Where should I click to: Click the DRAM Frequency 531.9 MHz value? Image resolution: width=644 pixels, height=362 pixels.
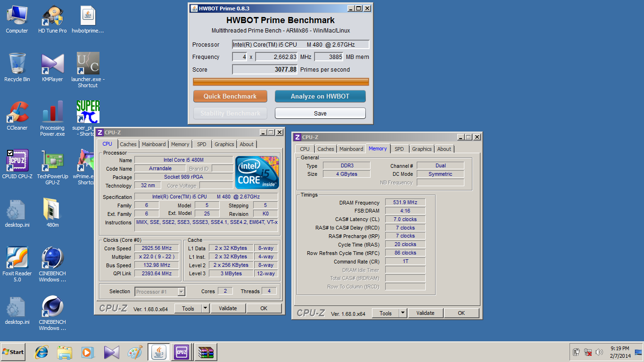click(x=405, y=202)
